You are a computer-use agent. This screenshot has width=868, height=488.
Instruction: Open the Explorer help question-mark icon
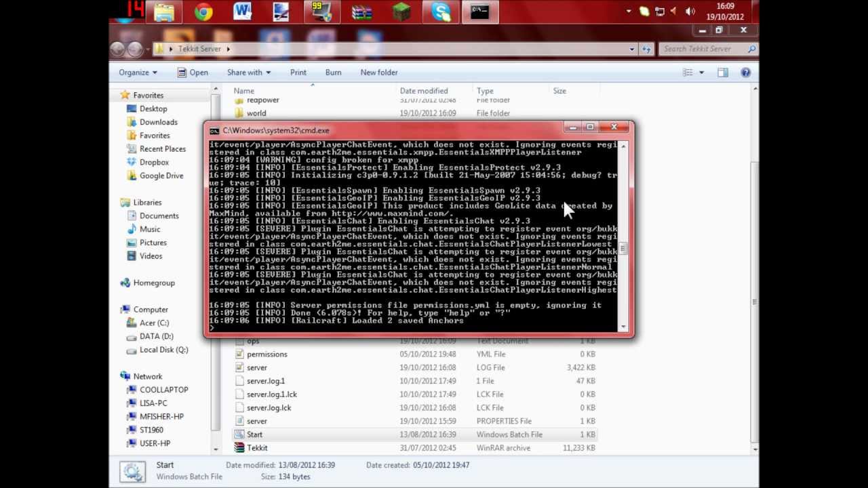745,73
